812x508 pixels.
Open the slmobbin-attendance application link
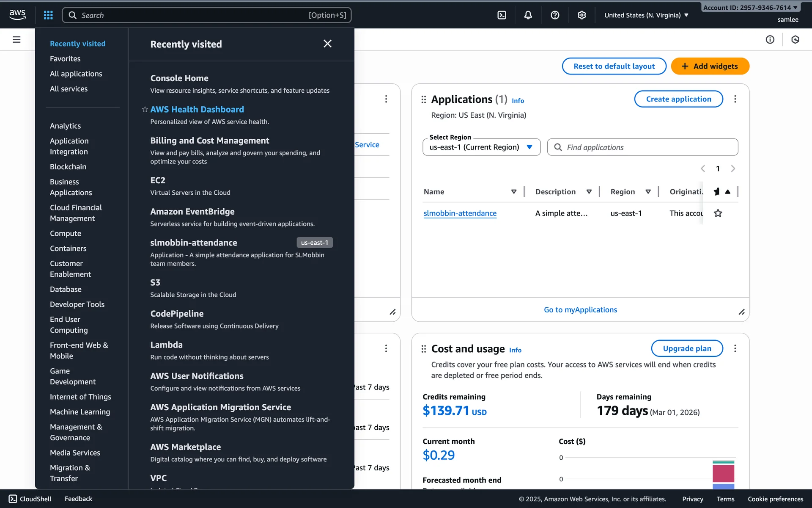[x=460, y=213]
